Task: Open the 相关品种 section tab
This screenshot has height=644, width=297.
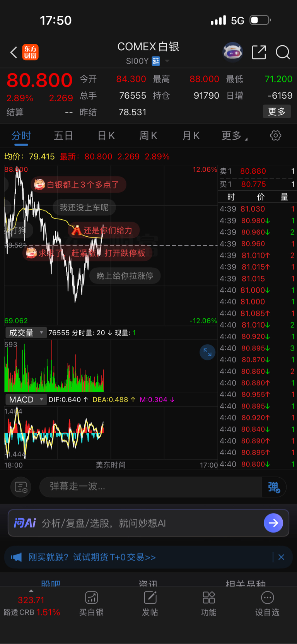Action: (246, 583)
